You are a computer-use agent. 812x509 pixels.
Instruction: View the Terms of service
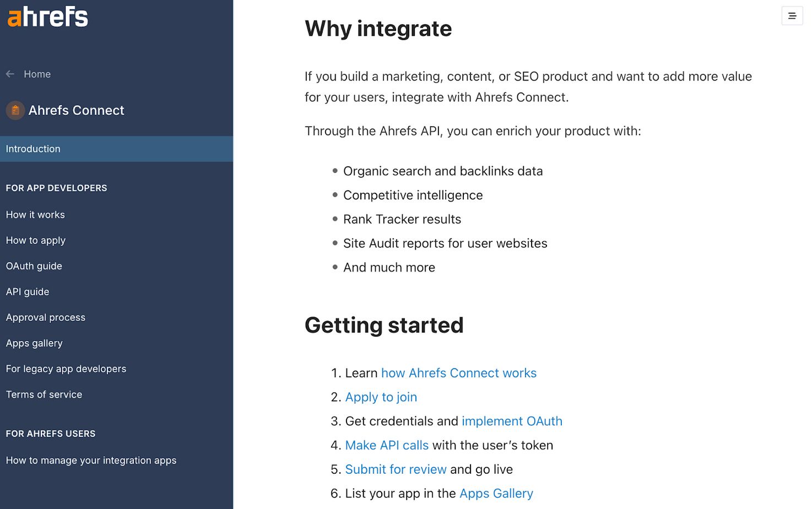click(44, 394)
